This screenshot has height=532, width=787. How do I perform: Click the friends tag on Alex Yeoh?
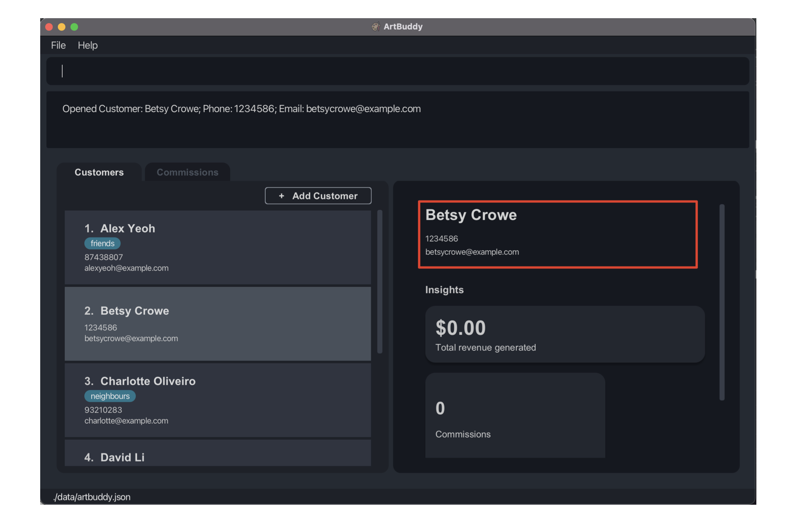[x=102, y=244]
